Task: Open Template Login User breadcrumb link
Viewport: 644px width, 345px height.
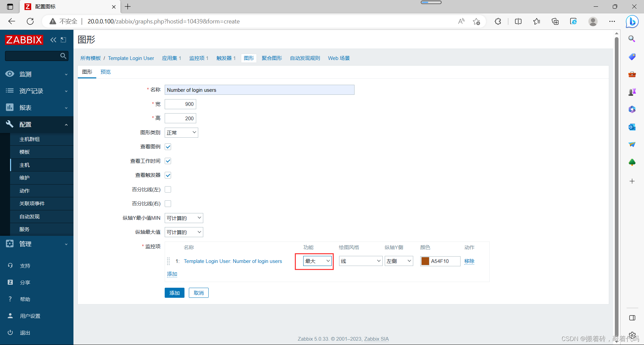Action: (x=131, y=58)
